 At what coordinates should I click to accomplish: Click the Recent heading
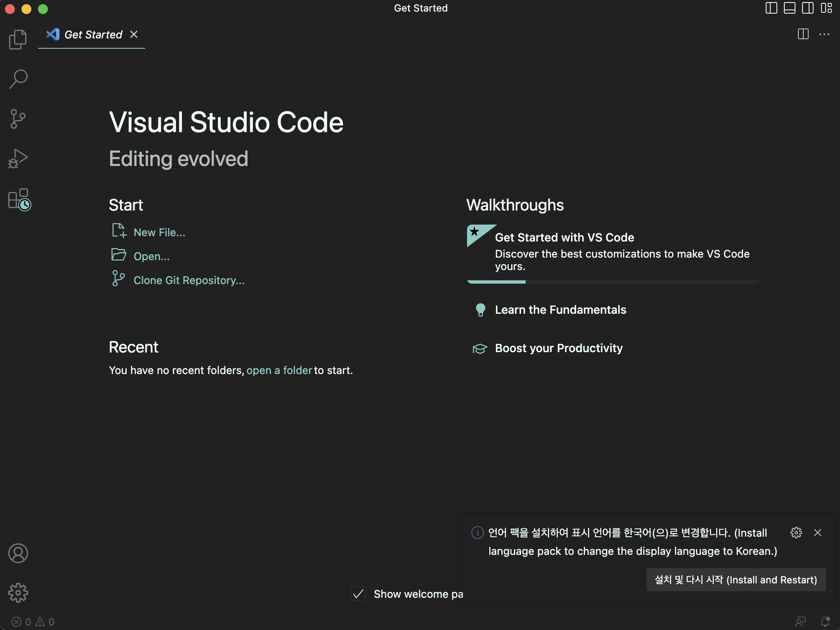tap(133, 347)
